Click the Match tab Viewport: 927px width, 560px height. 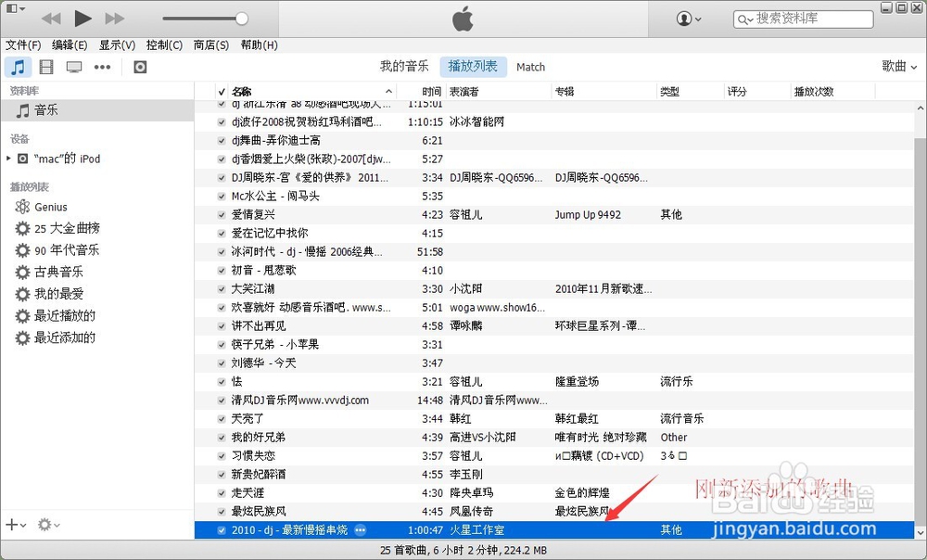click(x=530, y=66)
